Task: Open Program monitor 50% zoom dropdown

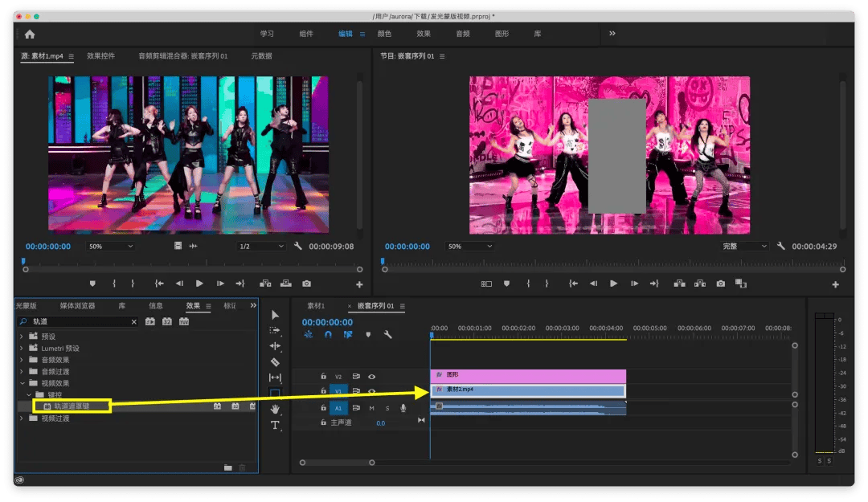Action: 469,247
